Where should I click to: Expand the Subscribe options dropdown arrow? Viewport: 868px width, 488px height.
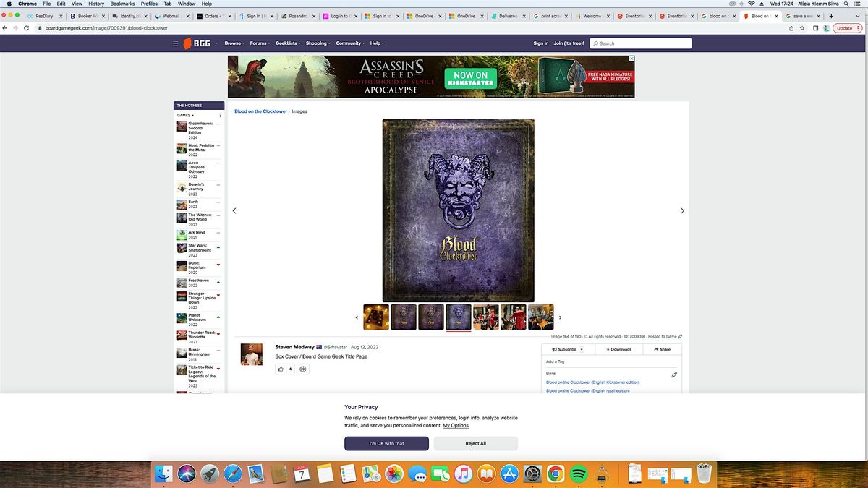[582, 349]
